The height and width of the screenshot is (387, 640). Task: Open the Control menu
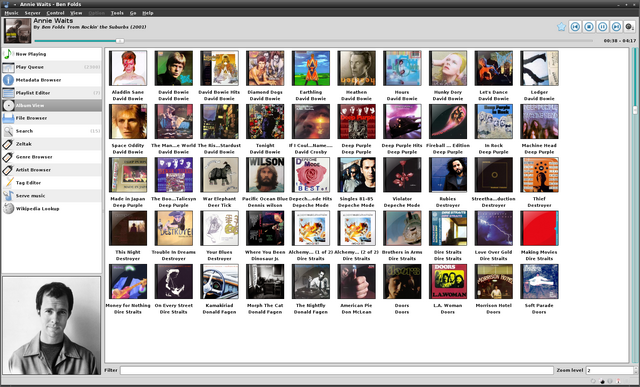pyautogui.click(x=56, y=13)
